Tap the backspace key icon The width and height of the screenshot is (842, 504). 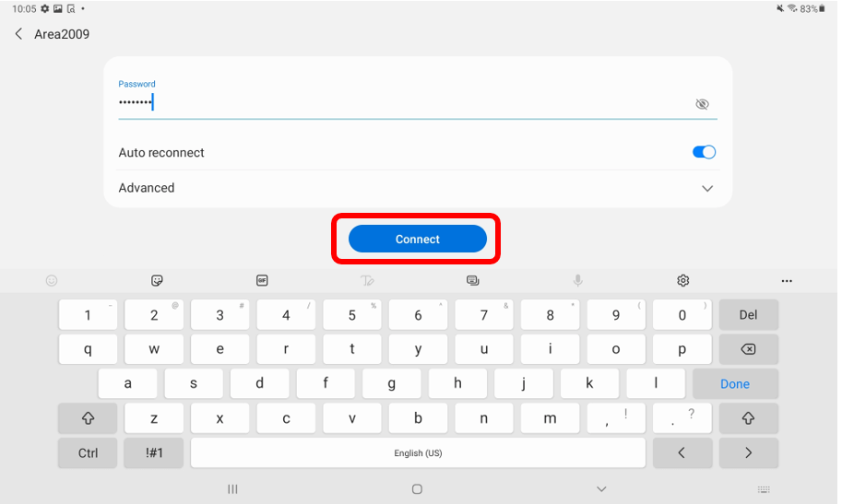click(x=749, y=349)
